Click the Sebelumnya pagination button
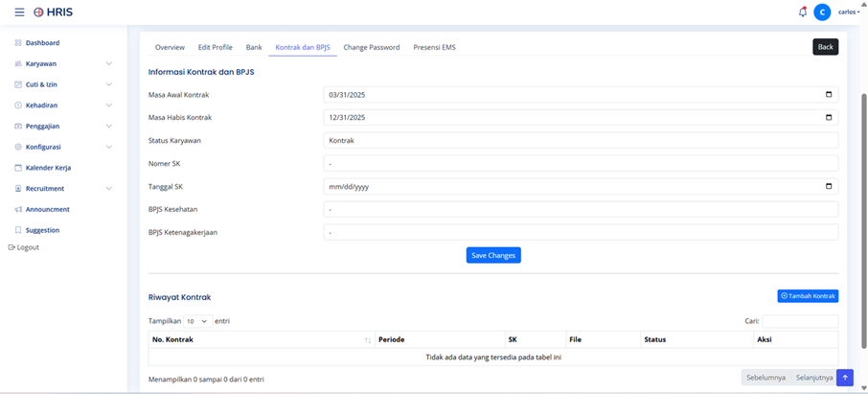The image size is (868, 394). click(765, 378)
